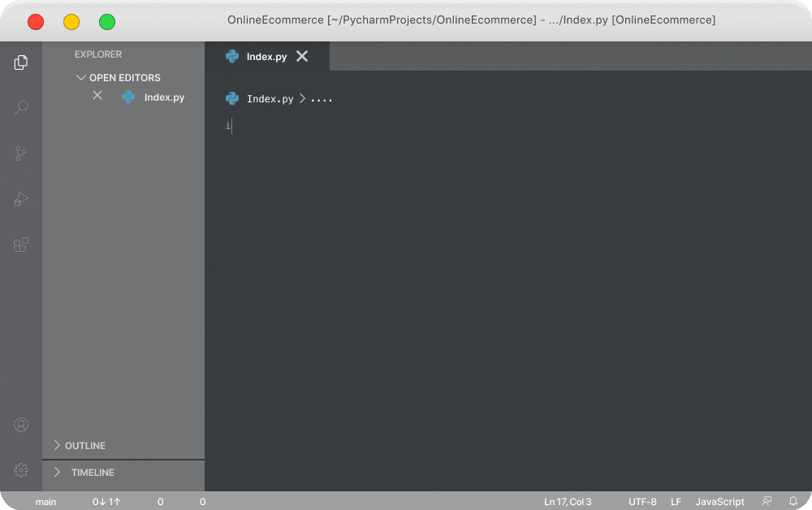Image resolution: width=812 pixels, height=510 pixels.
Task: Open the Run and Debug view
Action: [x=21, y=199]
